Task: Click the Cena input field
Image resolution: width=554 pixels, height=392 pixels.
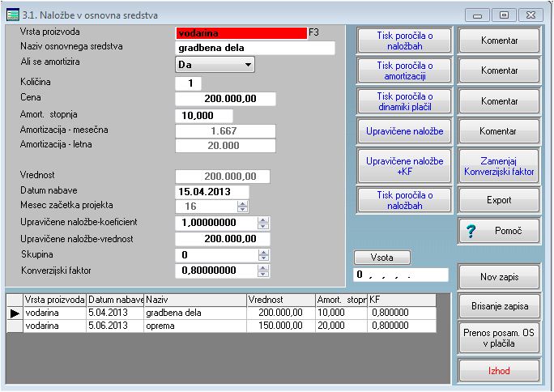Action: 225,100
